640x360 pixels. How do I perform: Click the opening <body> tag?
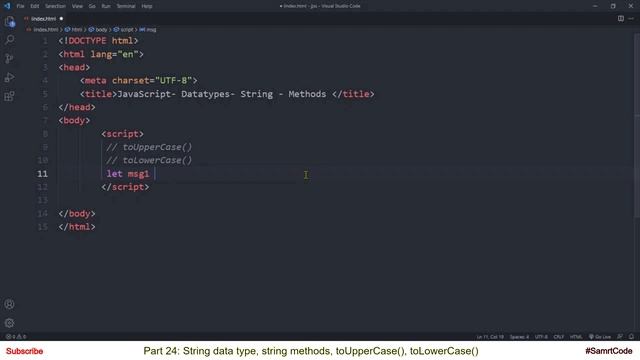74,120
